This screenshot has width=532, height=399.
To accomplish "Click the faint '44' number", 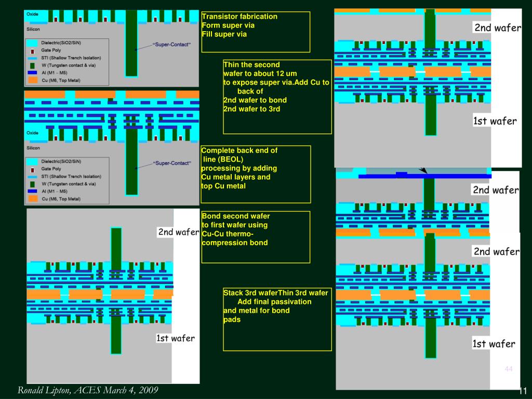I will tap(508, 369).
